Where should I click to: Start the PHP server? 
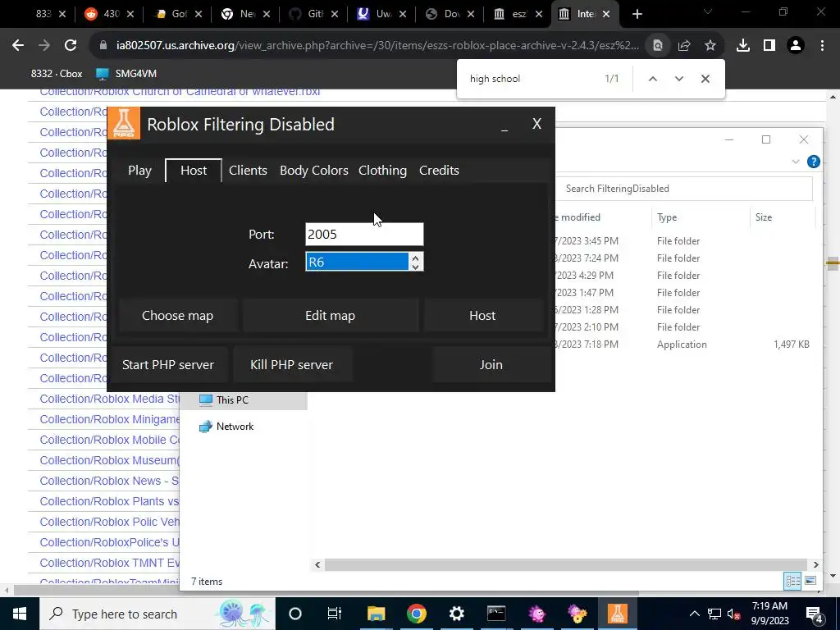[x=168, y=365]
